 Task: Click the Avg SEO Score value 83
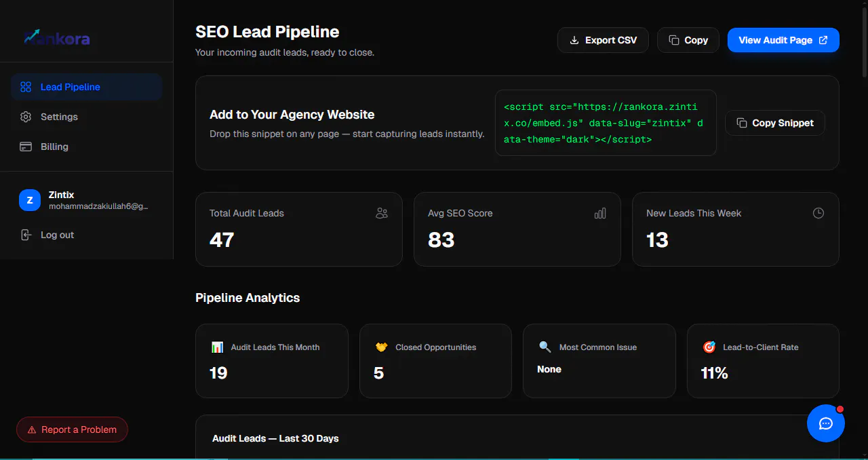point(441,240)
